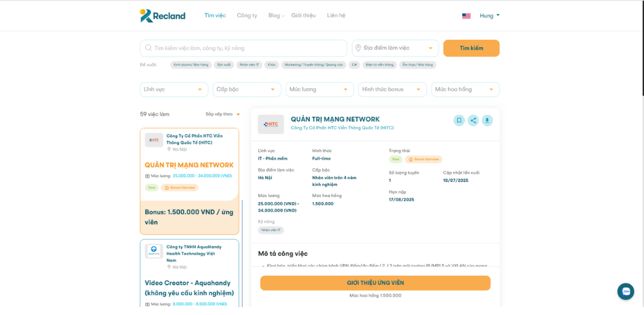
Task: Click the magnifier icon in the search box
Action: click(x=148, y=48)
